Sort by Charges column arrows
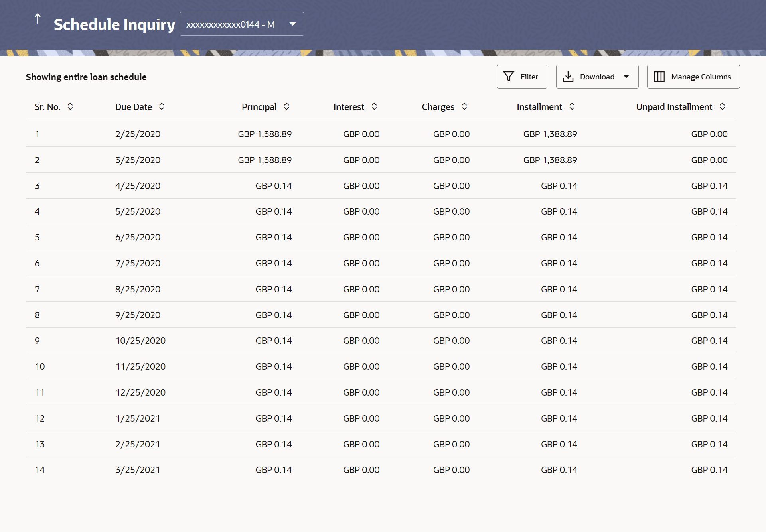766x532 pixels. click(464, 106)
